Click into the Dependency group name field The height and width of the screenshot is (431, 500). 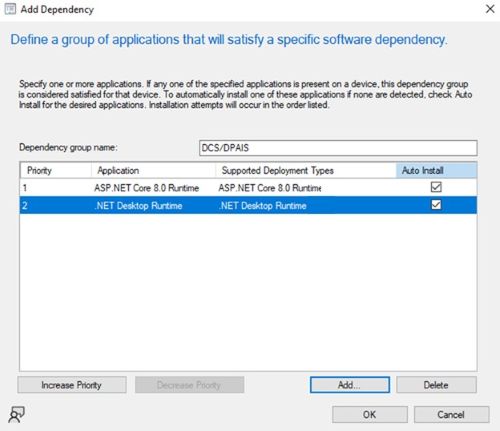[x=338, y=148]
